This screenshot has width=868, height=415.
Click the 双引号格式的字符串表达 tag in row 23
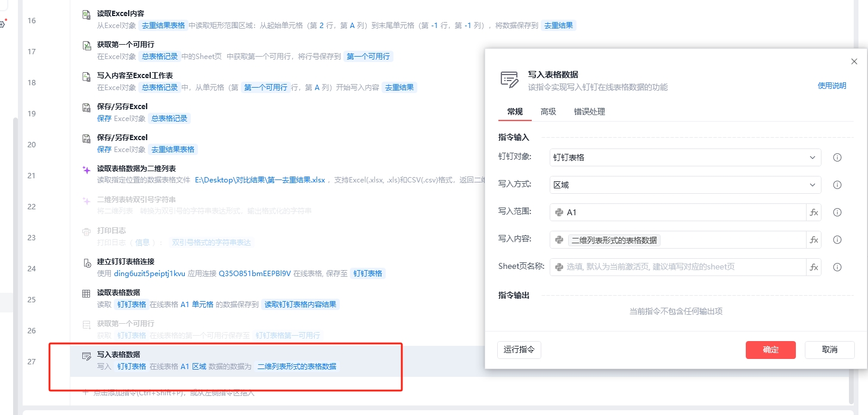pos(212,242)
